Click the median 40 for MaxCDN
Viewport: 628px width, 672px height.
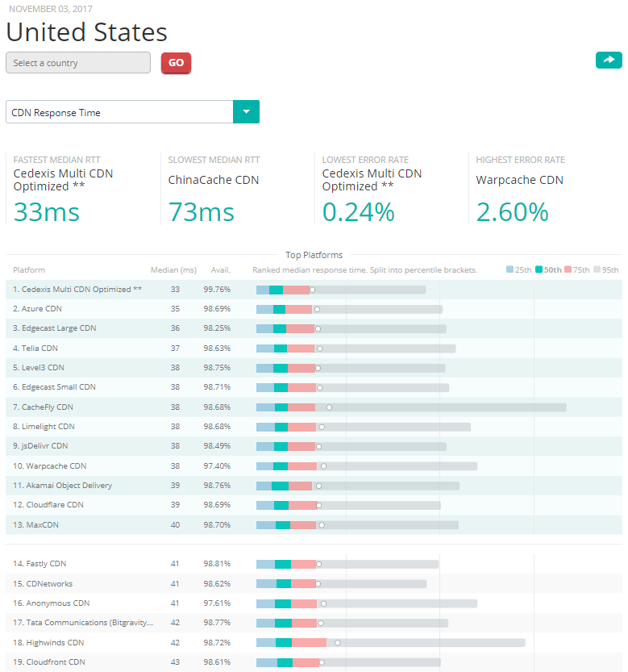(x=175, y=525)
